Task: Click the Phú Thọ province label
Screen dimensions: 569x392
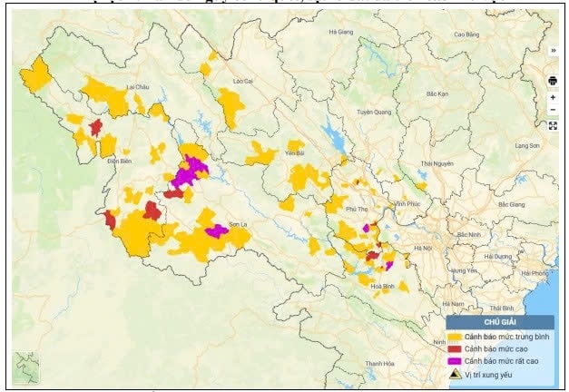Action: pos(357,209)
